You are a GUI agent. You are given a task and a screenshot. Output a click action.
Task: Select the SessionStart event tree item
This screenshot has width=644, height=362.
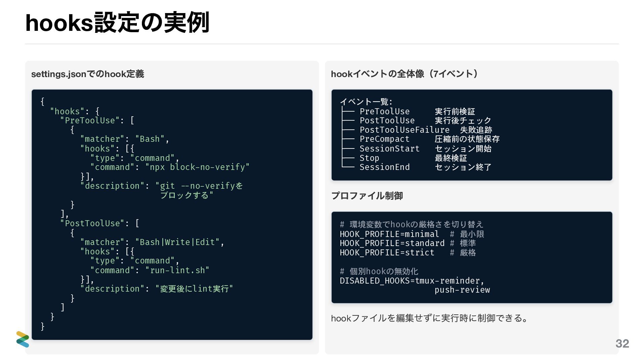pos(389,148)
